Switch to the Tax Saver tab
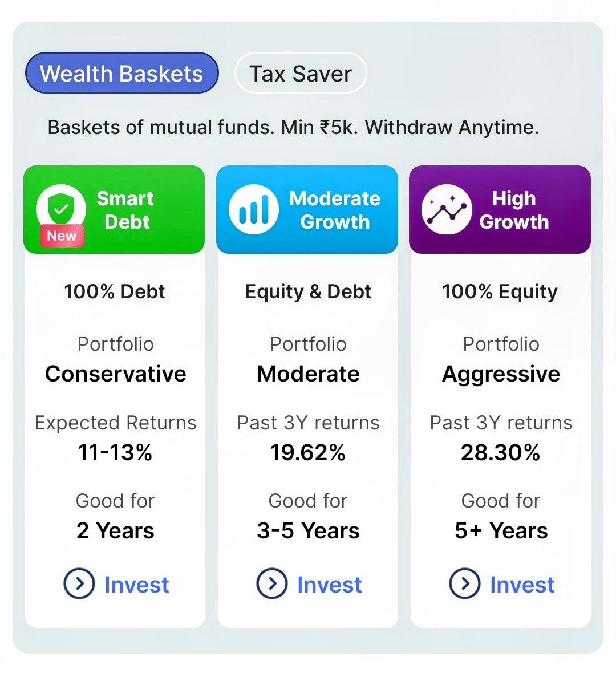616x673 pixels. 301,73
